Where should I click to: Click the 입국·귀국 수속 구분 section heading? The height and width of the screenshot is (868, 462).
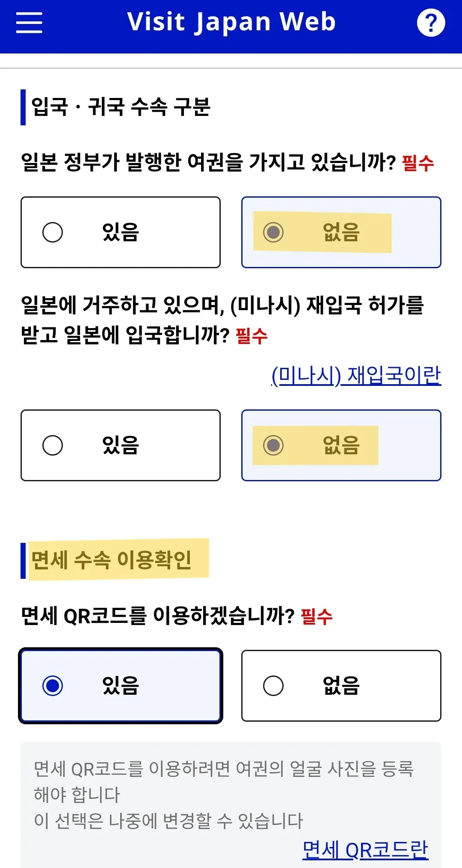pyautogui.click(x=121, y=107)
